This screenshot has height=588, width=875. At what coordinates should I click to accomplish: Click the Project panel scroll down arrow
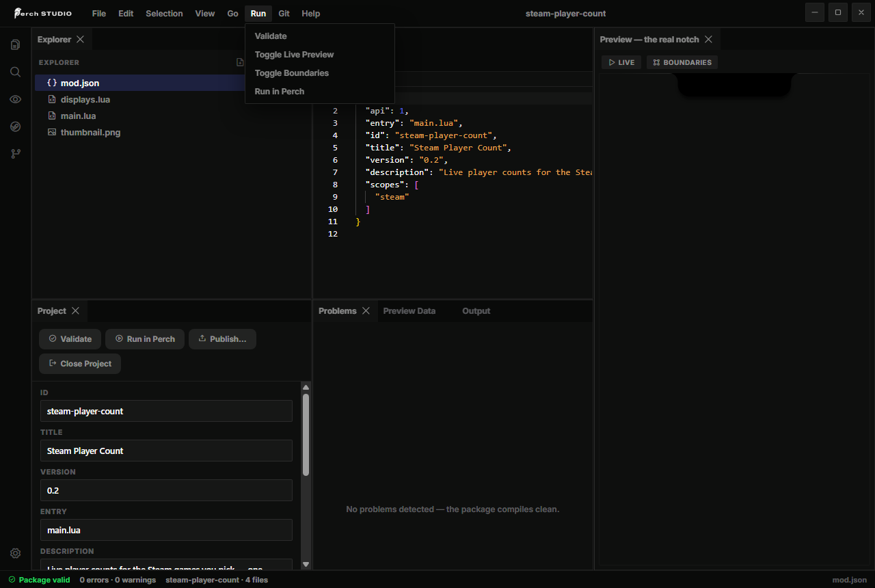pos(306,564)
